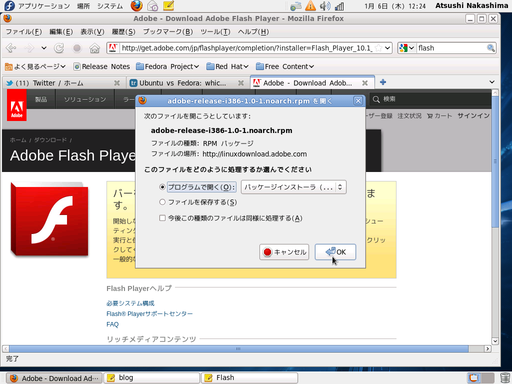Click the large Flash Player logo image

point(50,219)
